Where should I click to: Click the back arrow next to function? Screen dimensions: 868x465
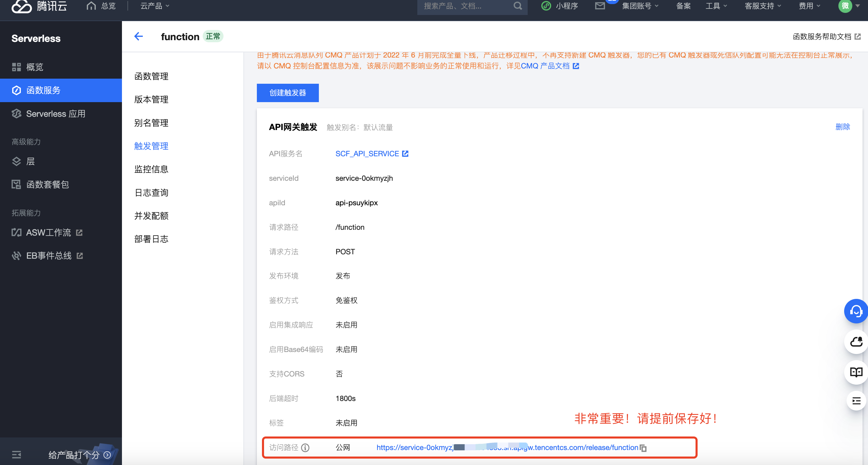pyautogui.click(x=139, y=36)
